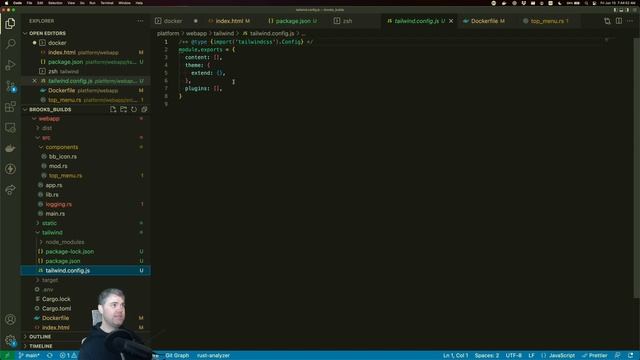Click tailwind breadcrumb segment

coord(224,33)
